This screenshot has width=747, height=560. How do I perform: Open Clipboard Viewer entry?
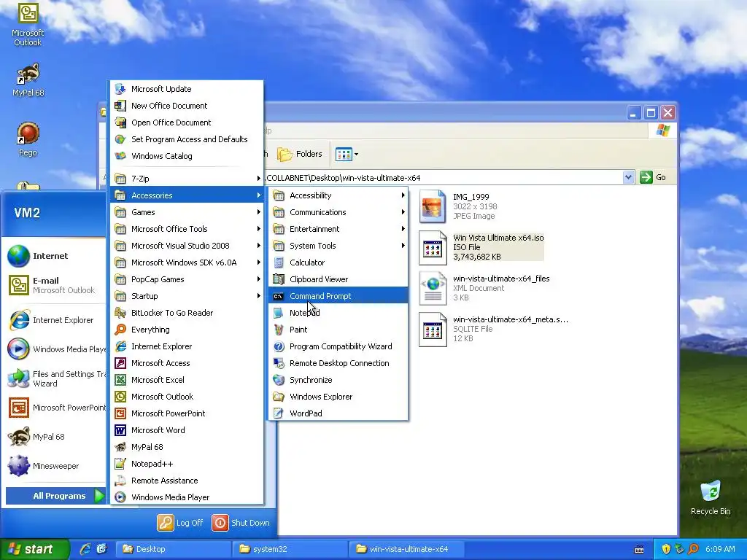[338, 279]
